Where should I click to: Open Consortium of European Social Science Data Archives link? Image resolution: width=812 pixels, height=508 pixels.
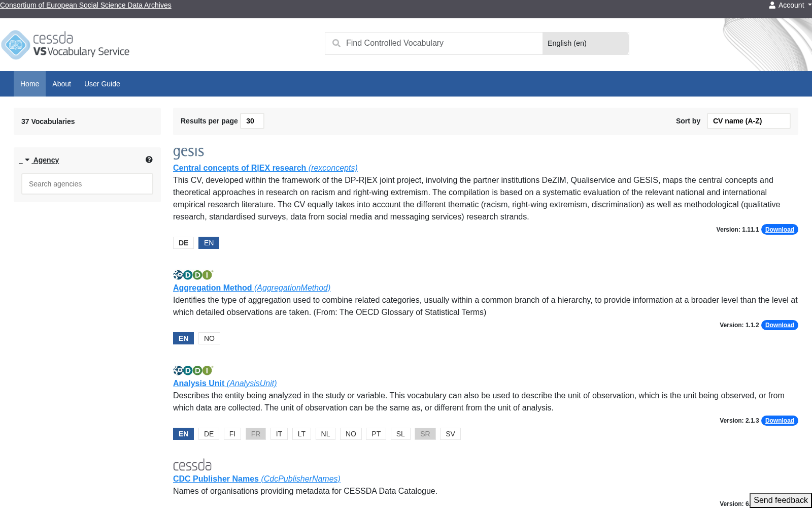86,5
